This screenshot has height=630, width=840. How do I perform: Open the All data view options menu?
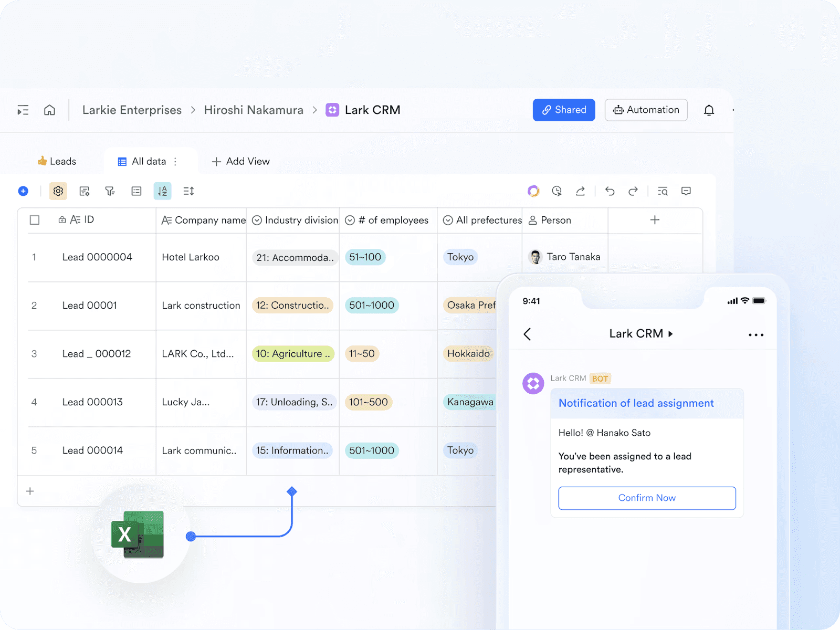point(175,162)
